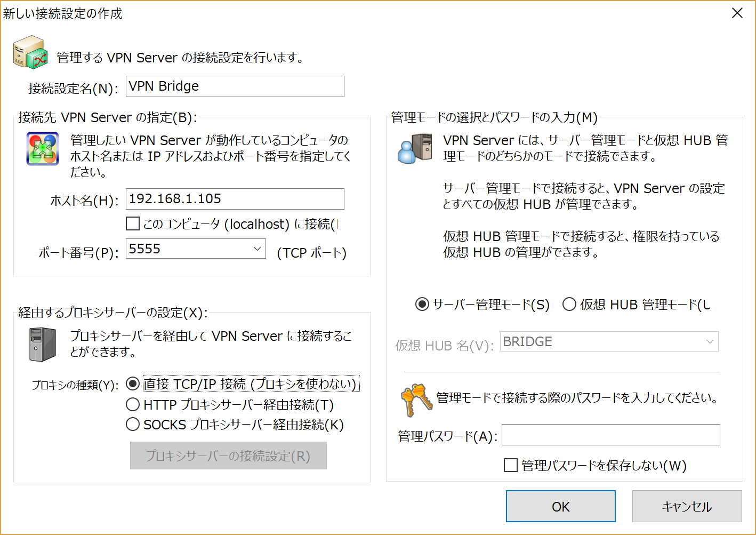Click プロキシサーバーの接続設定 button
Screen dimensions: 756x535
tap(228, 456)
